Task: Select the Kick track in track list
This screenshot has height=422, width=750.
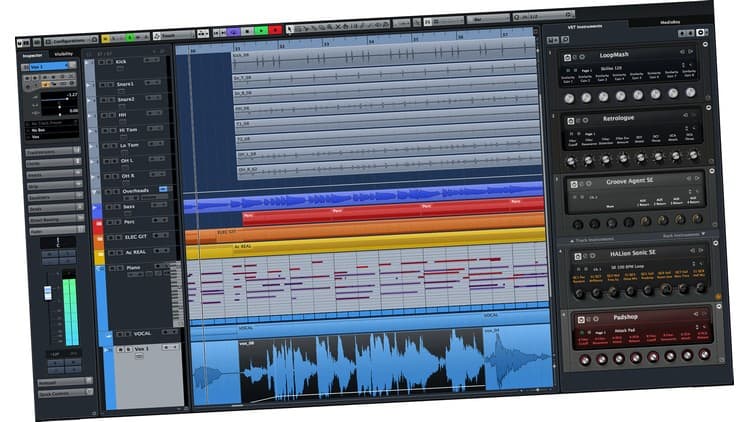Action: pos(122,62)
